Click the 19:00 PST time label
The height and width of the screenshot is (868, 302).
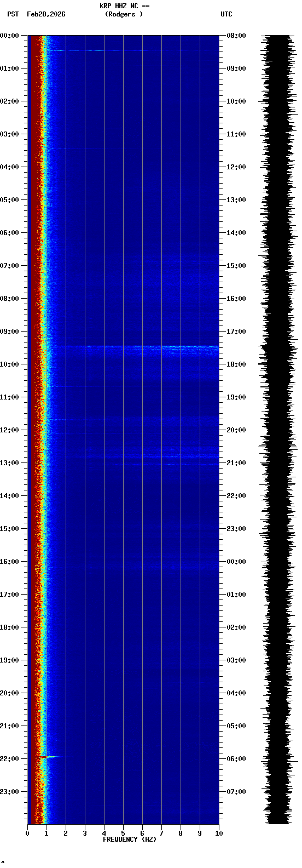(9, 660)
